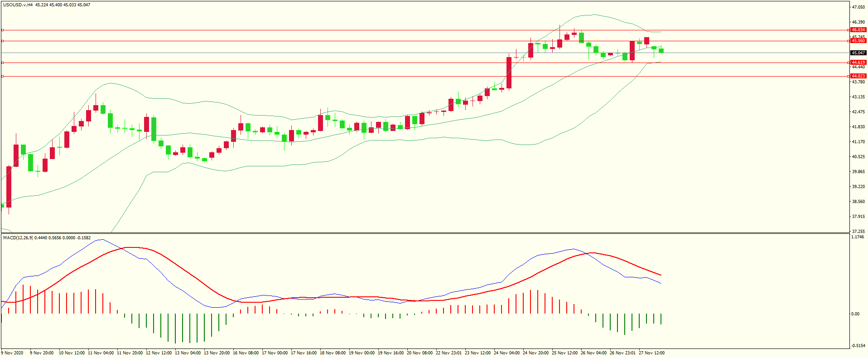
Task: Click the 16 Nov 08:00 time label
Action: [246, 353]
